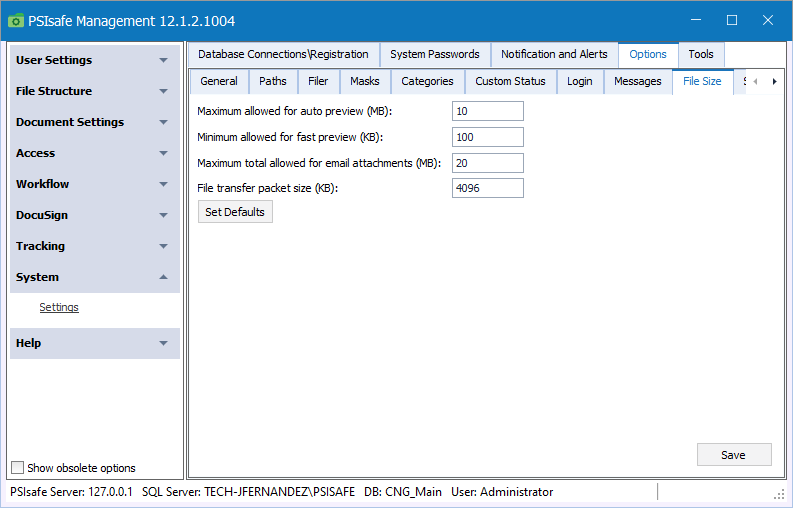Click the Save button
The width and height of the screenshot is (793, 508).
coord(734,455)
